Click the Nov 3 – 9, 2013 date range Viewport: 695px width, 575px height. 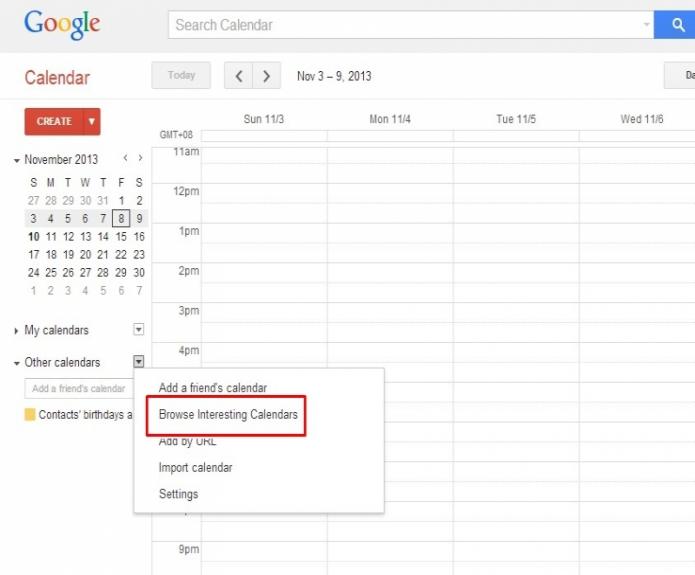pyautogui.click(x=334, y=76)
